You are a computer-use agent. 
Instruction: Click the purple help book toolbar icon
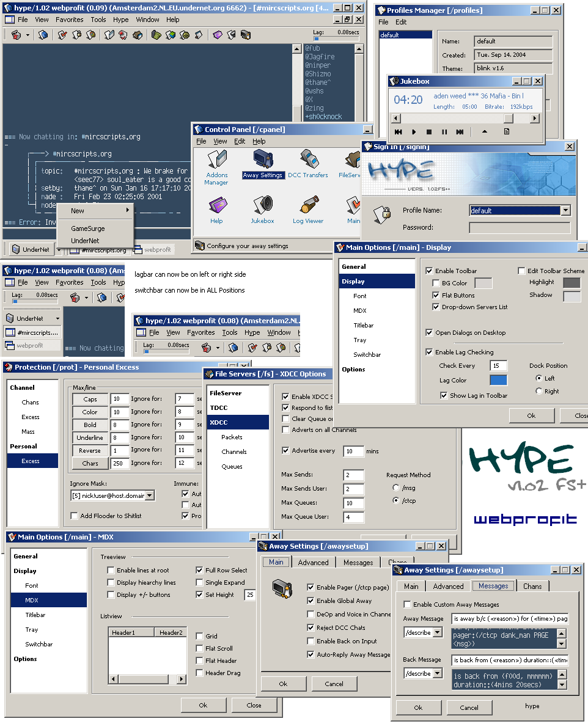pyautogui.click(x=218, y=35)
